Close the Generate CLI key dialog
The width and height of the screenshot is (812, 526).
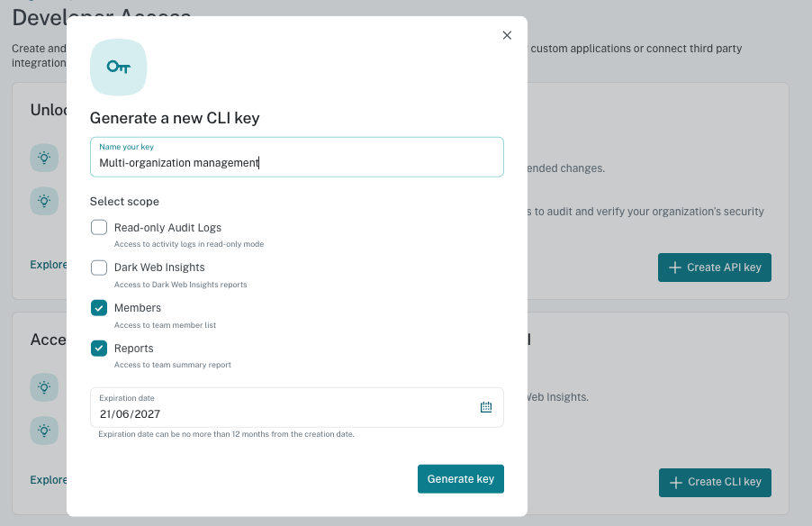(x=507, y=35)
